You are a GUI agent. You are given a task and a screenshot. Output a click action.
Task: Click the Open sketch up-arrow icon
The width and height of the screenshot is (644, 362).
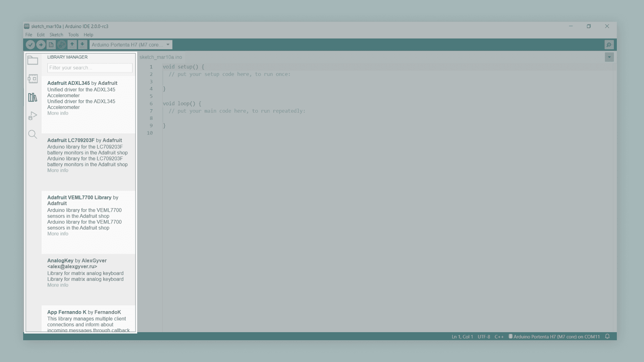coord(72,45)
